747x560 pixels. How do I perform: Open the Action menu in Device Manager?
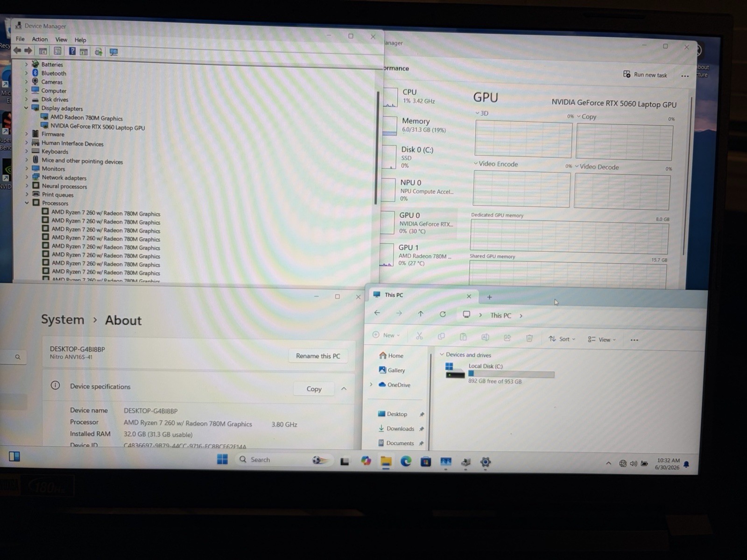click(x=40, y=39)
